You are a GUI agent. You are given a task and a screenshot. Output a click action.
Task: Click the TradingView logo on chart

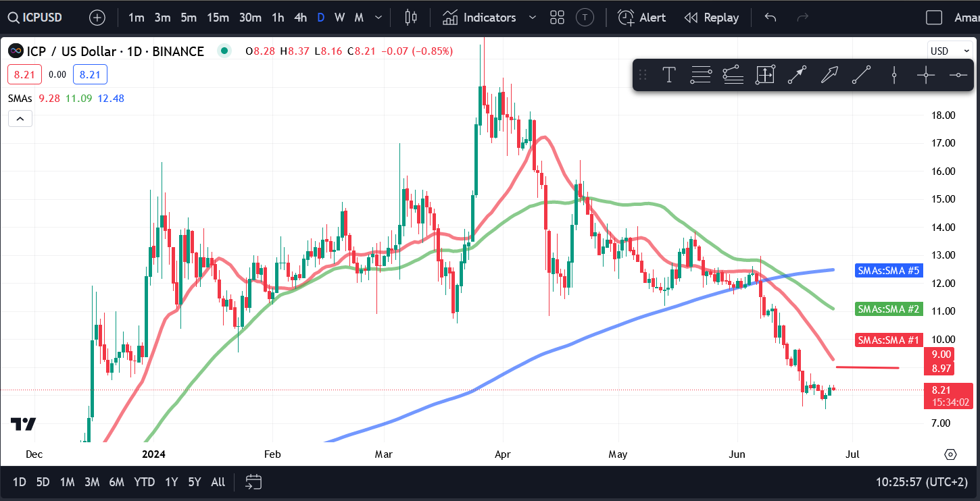[x=24, y=424]
